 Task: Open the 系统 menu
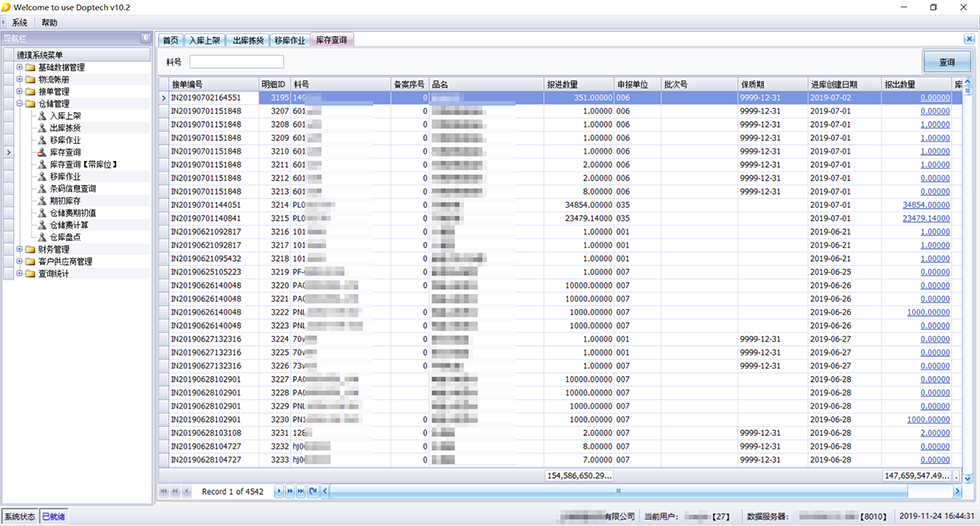pyautogui.click(x=20, y=22)
